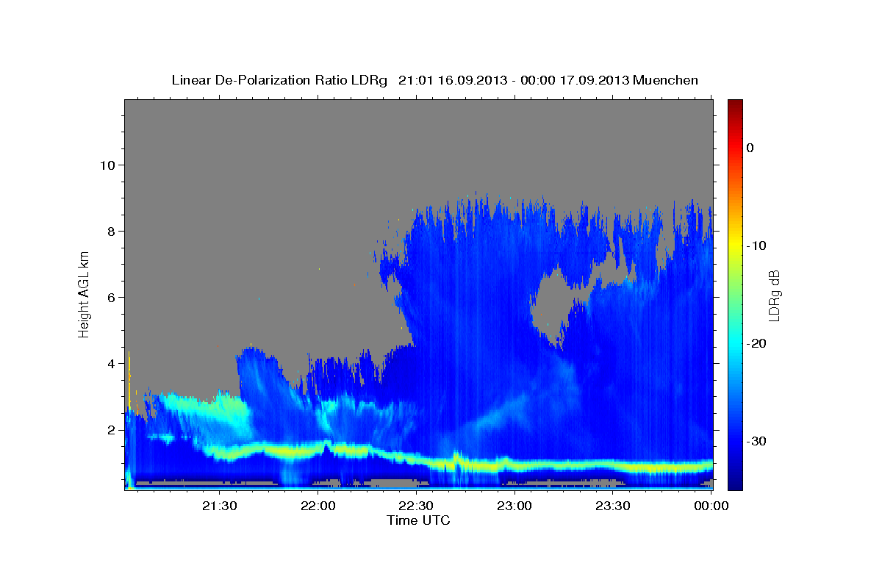Viewport: 882px width, 588px height.
Task: Click the 22:30 time tick label
Action: [416, 505]
